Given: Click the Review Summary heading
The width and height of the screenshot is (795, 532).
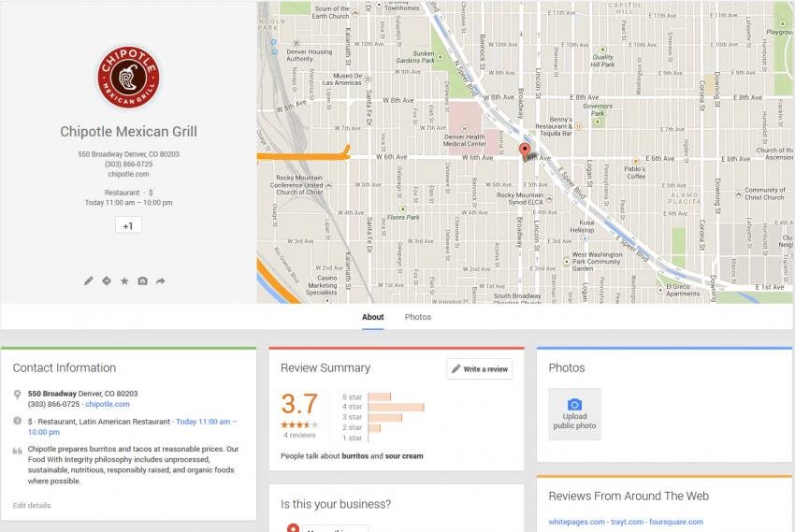Looking at the screenshot, I should coord(325,367).
